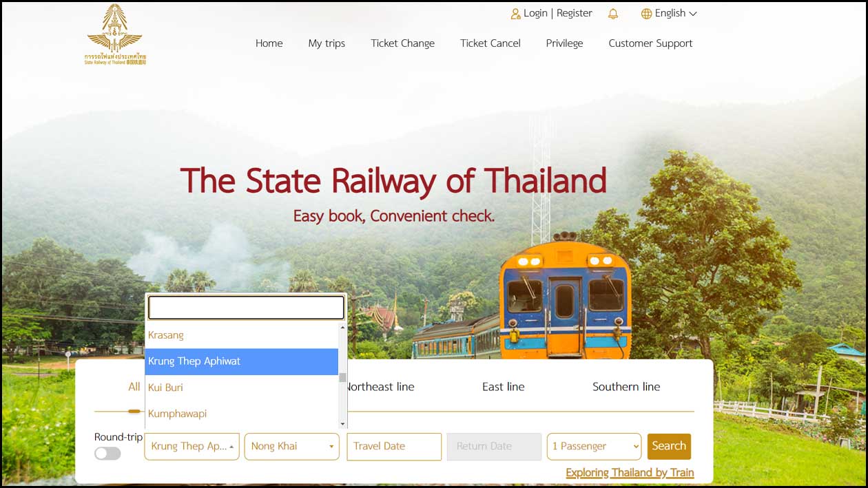
Task: Expand the English language dropdown
Action: pos(669,13)
